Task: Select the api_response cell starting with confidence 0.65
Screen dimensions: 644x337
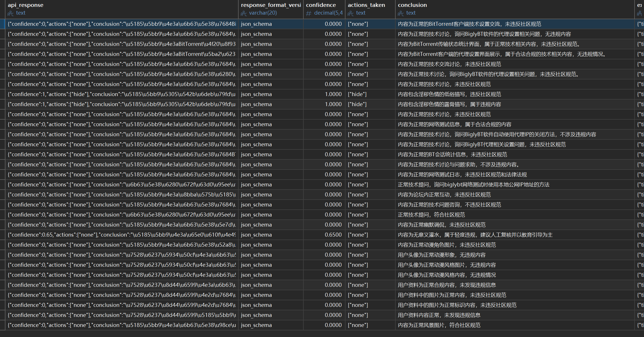Action: (121, 235)
